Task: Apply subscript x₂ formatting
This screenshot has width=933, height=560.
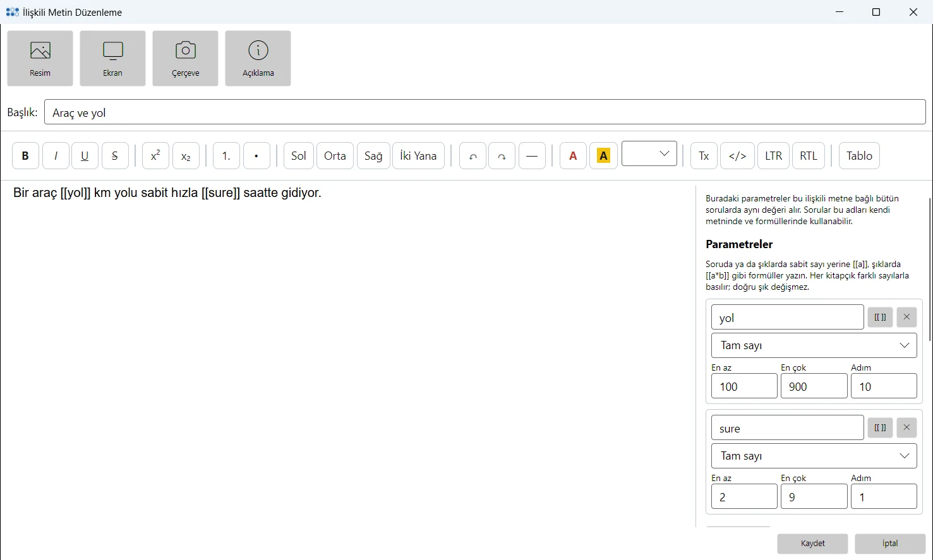Action: tap(186, 156)
